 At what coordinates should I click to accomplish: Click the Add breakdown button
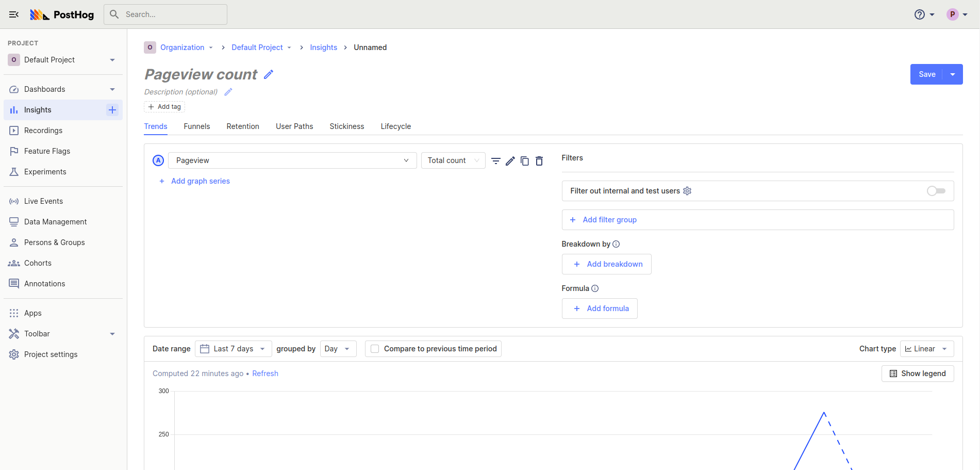coord(606,264)
